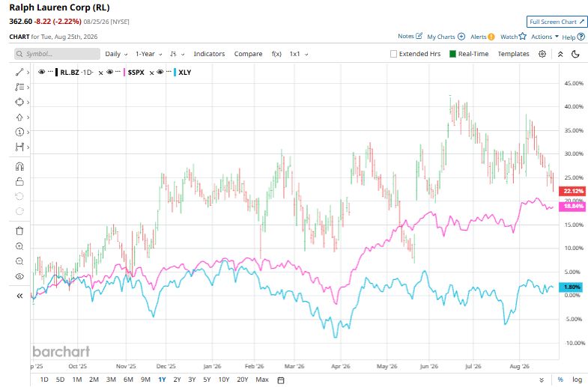
Task: Select the measure range tool
Action: point(19,147)
